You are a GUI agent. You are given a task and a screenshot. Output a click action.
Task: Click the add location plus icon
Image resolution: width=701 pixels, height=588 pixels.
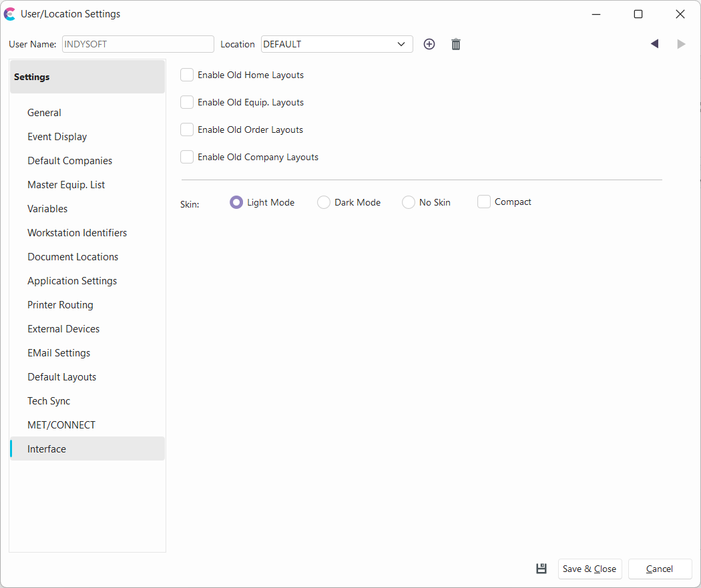click(429, 44)
